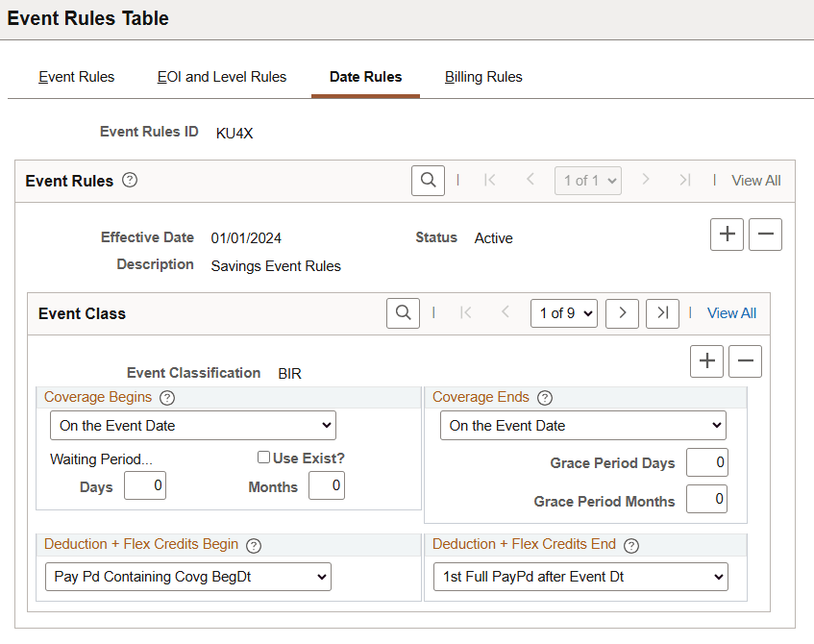Add a new Event Class row
Screen dimensions: 814x644
(x=706, y=360)
